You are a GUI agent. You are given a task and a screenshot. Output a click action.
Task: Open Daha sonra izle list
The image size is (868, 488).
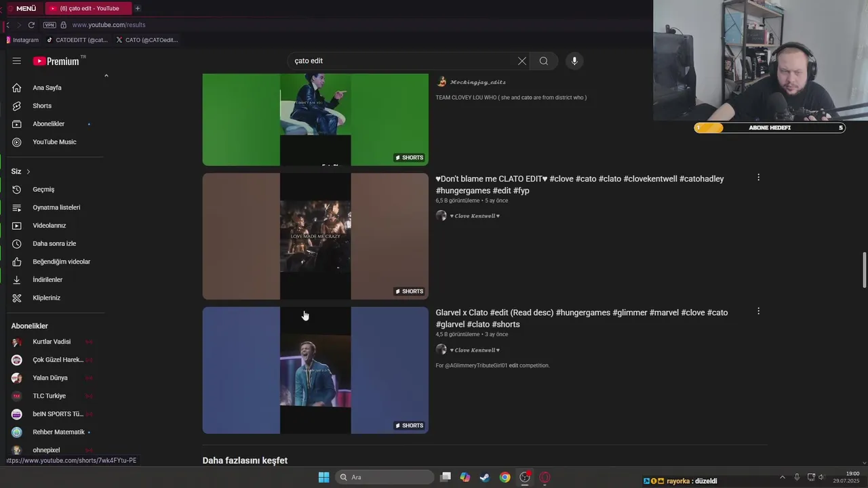[x=54, y=243]
